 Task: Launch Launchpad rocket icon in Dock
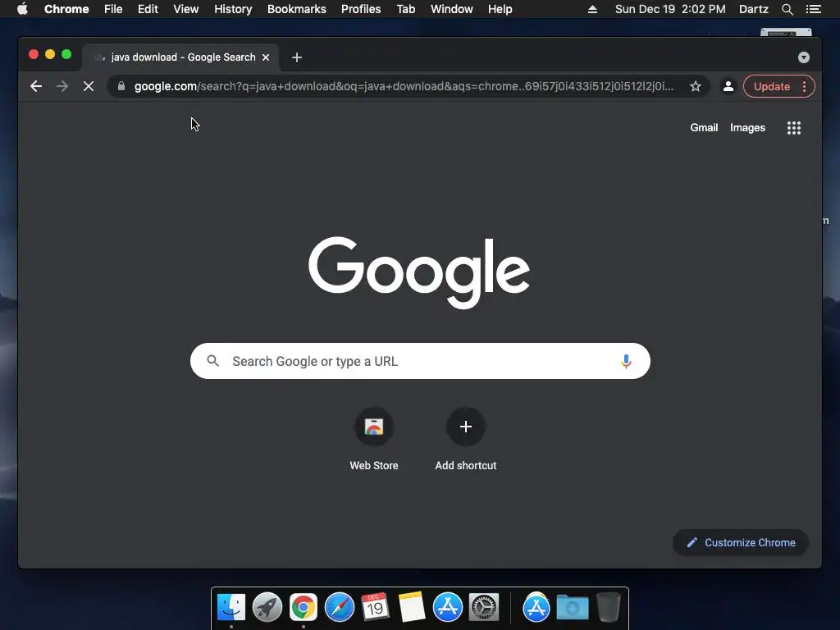point(267,607)
